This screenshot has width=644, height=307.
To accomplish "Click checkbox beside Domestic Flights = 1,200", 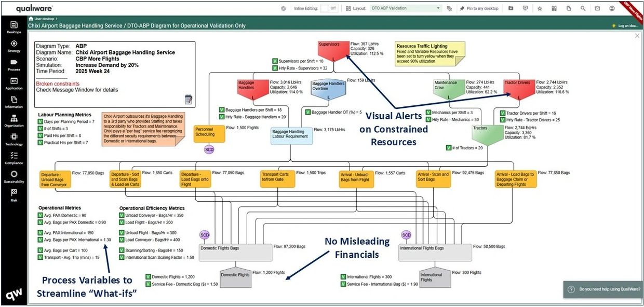I will point(149,277).
